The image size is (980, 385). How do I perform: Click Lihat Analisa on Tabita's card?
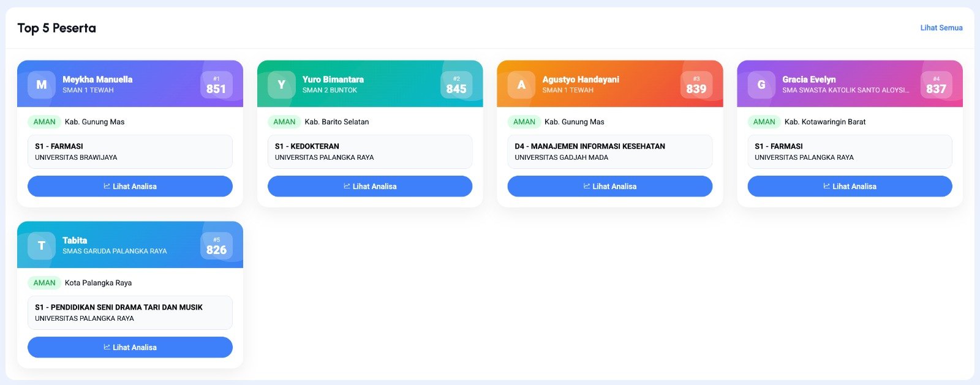coord(130,347)
